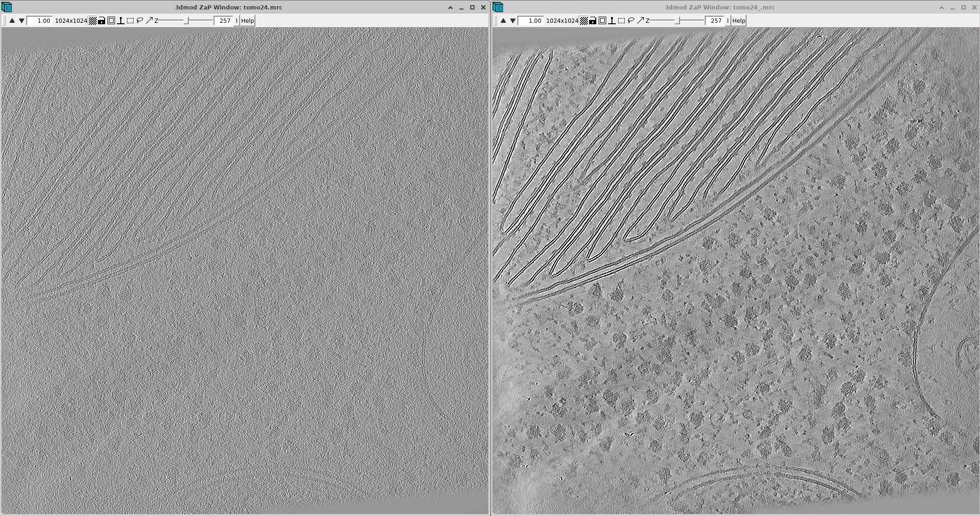Click the center-on-point square icon in tomo24_.mrc window
This screenshot has width=980, height=516.
click(602, 20)
